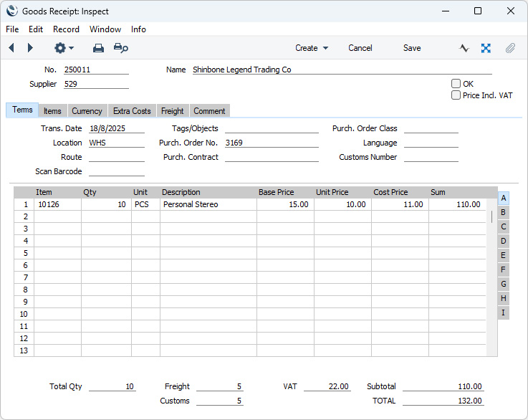The height and width of the screenshot is (420, 528).
Task: Click the Trans. Date field
Action: (117, 128)
